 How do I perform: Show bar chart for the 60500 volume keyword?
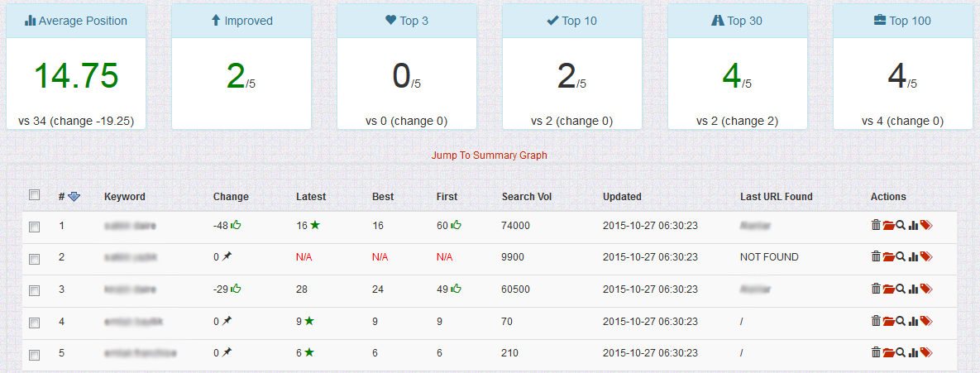[913, 289]
